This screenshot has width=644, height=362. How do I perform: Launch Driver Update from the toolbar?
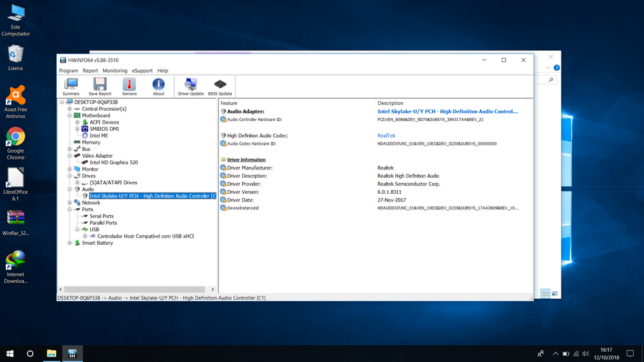coord(191,86)
